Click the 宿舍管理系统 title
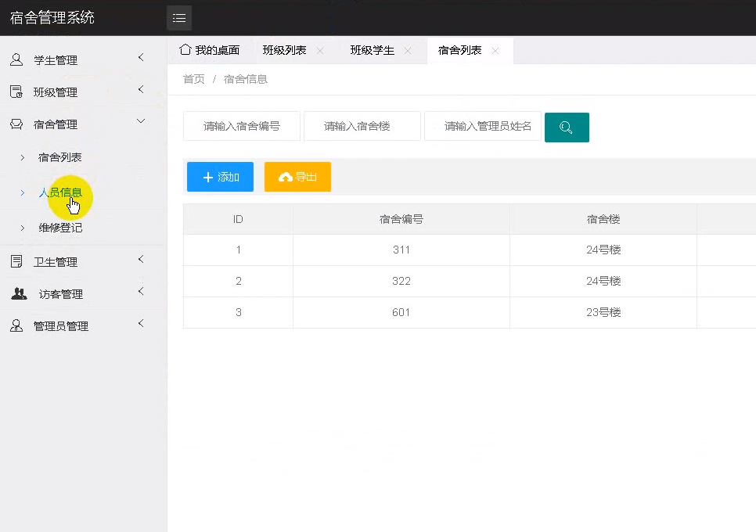This screenshot has width=756, height=532. (52, 18)
